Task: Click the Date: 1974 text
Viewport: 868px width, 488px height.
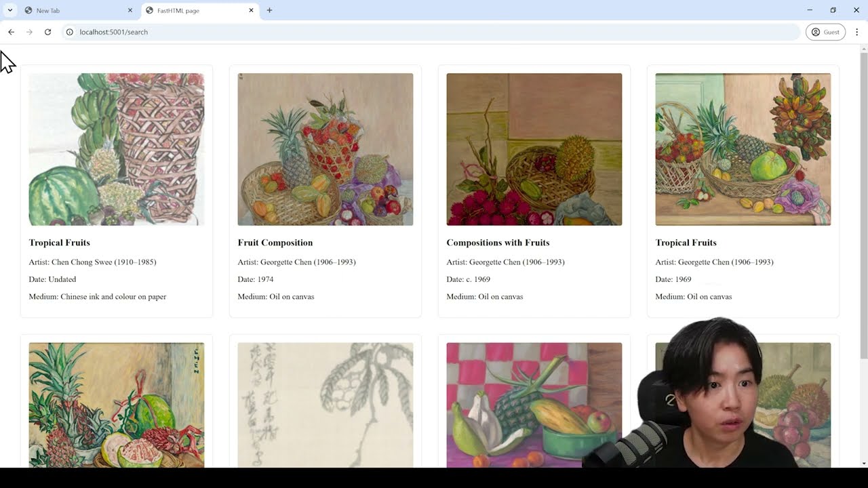Action: (256, 279)
